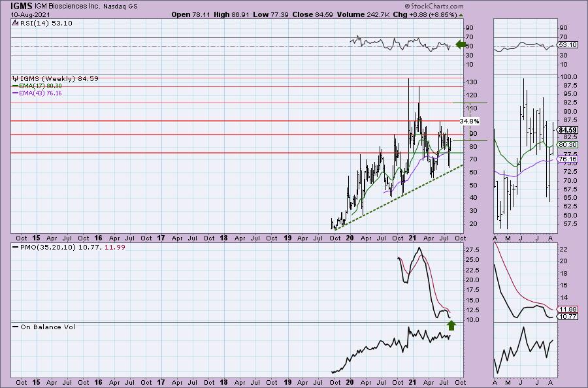Click the 100.0 label on the zoomed price axis

click(568, 77)
